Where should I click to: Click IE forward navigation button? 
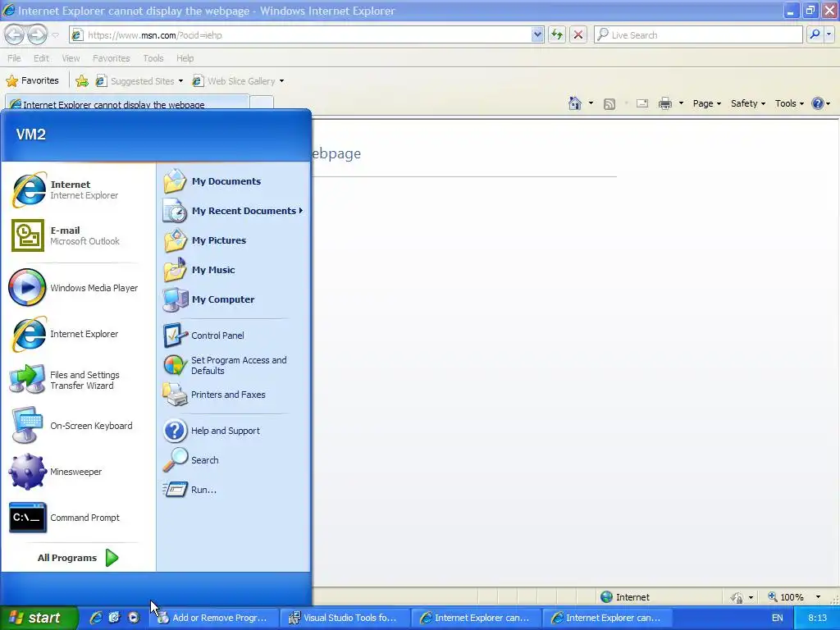[x=37, y=34]
